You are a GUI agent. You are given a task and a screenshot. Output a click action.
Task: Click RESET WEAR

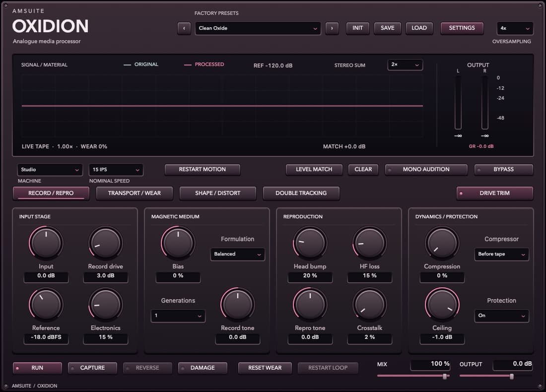click(265, 368)
